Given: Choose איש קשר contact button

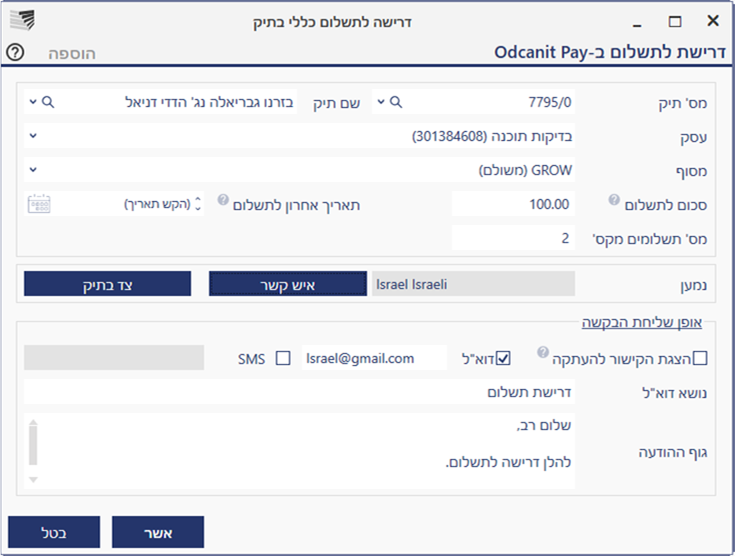Looking at the screenshot, I should [x=288, y=284].
